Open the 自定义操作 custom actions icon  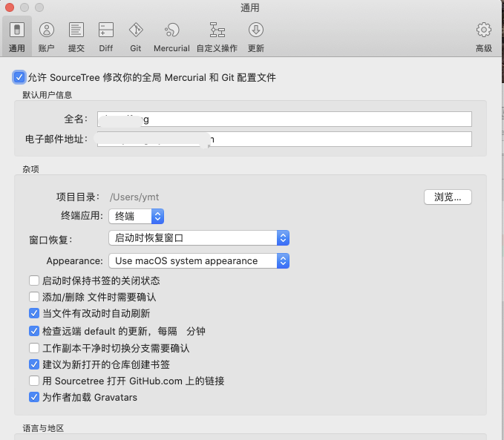click(x=217, y=30)
